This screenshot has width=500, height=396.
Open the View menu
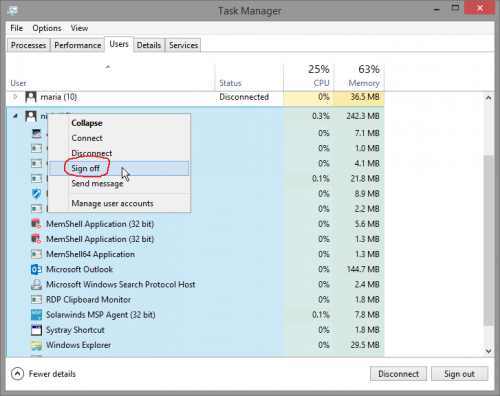[x=79, y=28]
